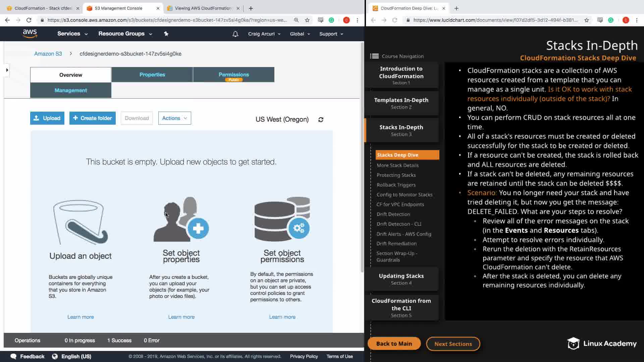This screenshot has width=644, height=362.
Task: Bookmark the S3 console page with the star icon
Action: pos(307,20)
